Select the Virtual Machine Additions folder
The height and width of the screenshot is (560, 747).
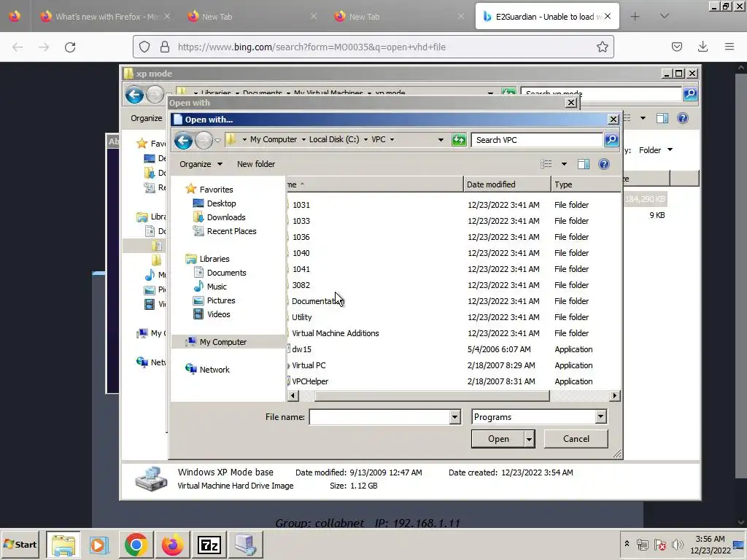pos(335,333)
